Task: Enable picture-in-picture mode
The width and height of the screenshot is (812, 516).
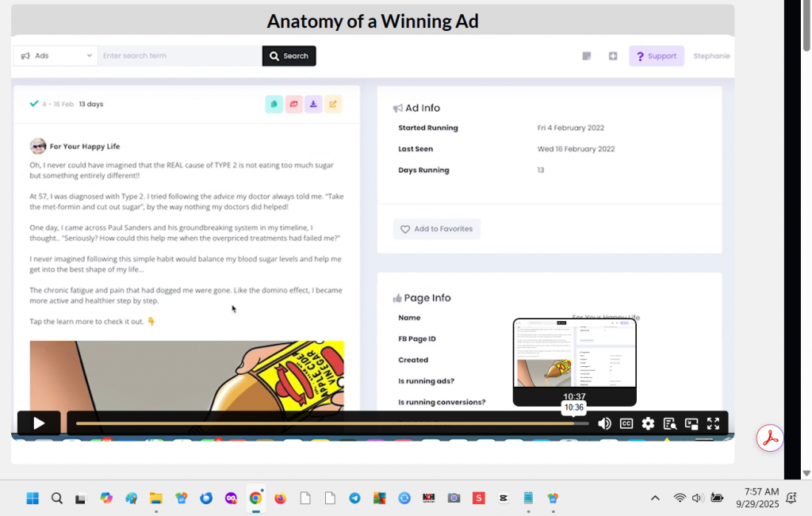Action: tap(691, 423)
